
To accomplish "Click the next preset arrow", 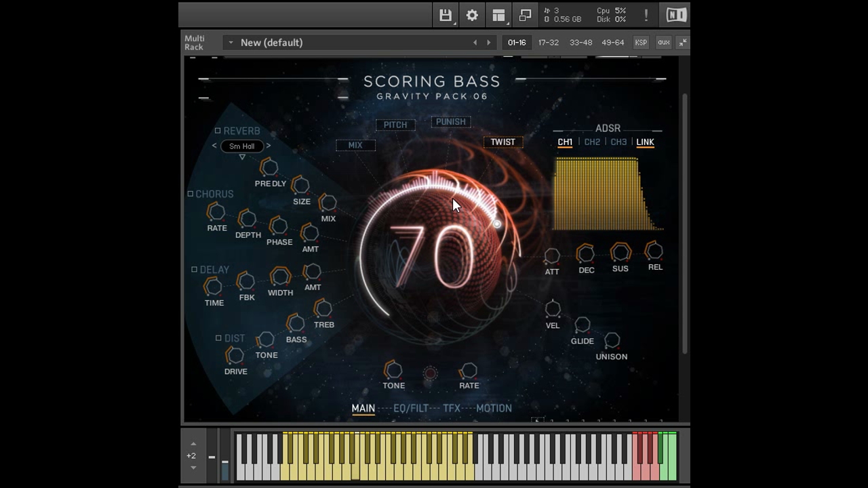I will coord(488,42).
